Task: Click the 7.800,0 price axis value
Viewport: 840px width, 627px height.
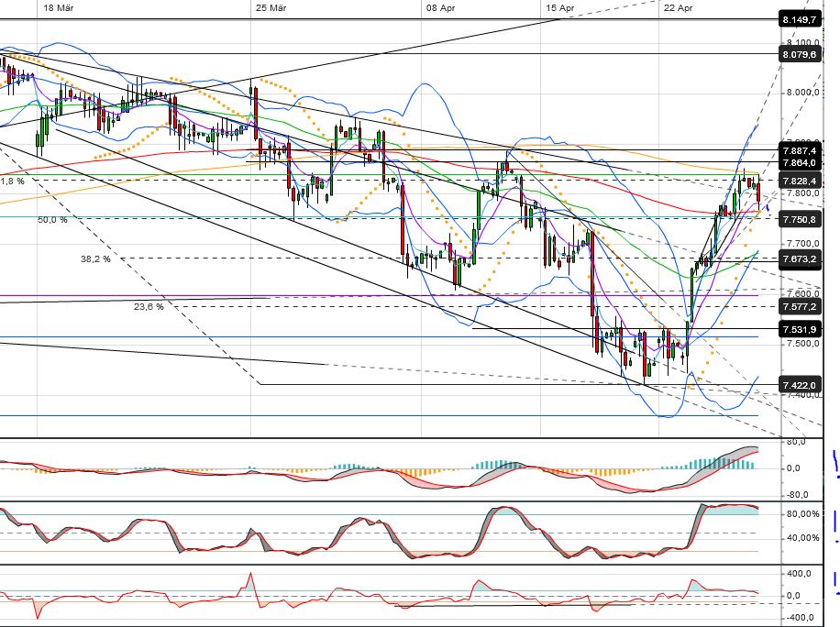Action: (802, 192)
